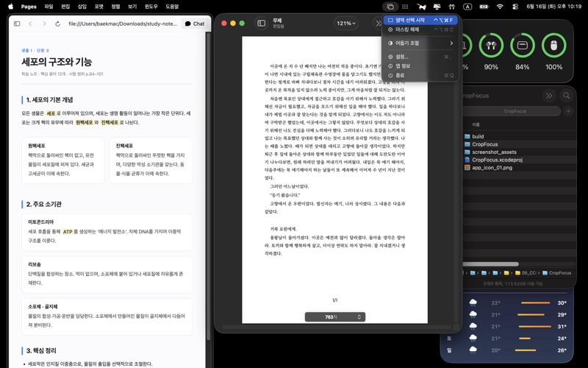Sort by the 이름 column header in Finder
588x368 pixels.
[x=476, y=124]
